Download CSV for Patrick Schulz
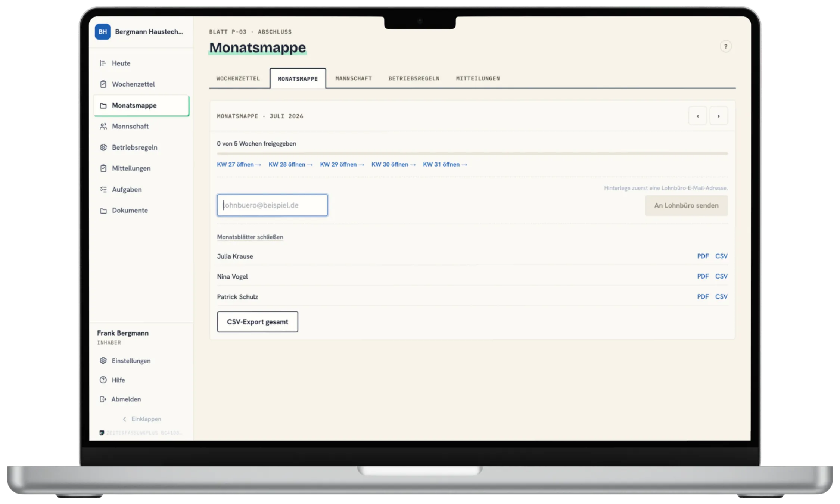 pos(721,296)
